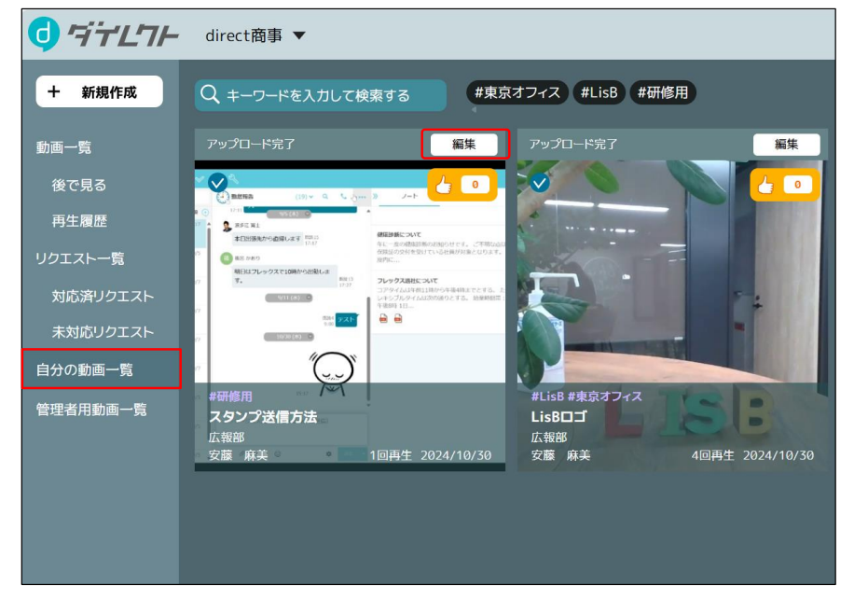Focus the keyword search field
Image resolution: width=868 pixels, height=598 pixels.
coord(321,94)
